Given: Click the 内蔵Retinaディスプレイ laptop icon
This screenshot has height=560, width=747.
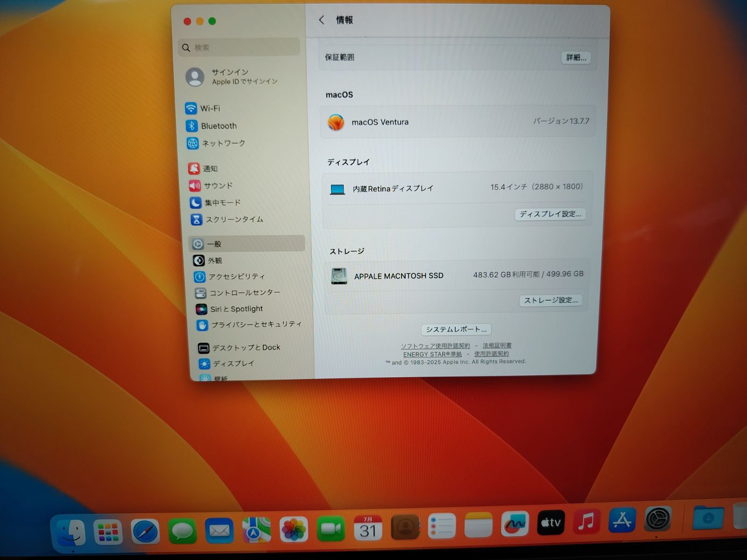Looking at the screenshot, I should click(338, 189).
